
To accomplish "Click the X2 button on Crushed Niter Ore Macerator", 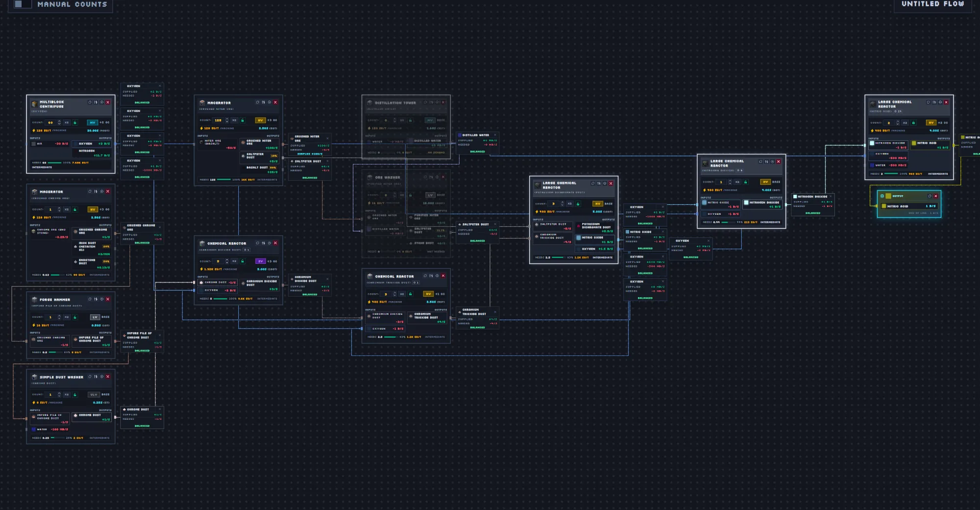I will [234, 120].
